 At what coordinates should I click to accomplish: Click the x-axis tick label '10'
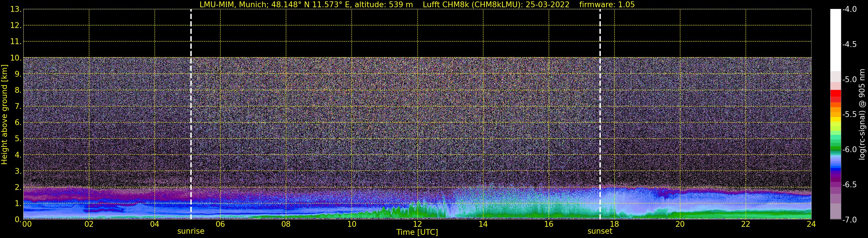click(352, 224)
